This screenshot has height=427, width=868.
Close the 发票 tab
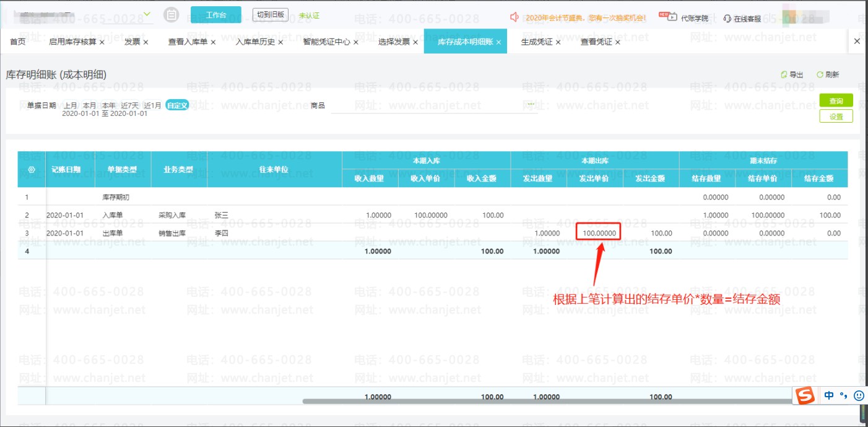coord(146,42)
